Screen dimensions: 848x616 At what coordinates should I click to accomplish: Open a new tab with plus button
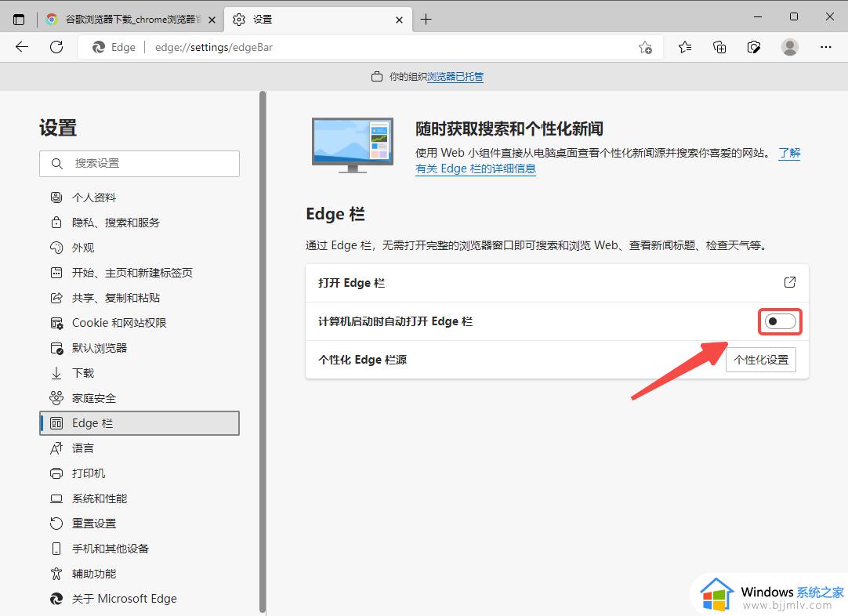426,20
